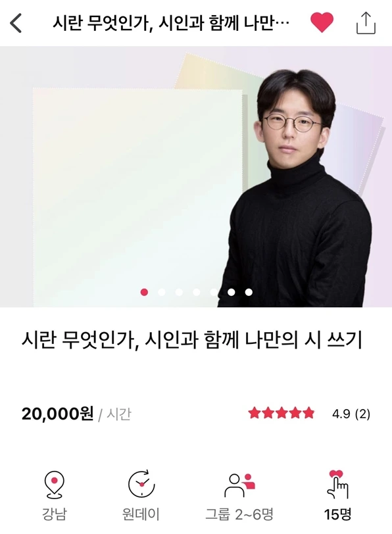Tap the 강남 location pin icon
The height and width of the screenshot is (534, 392).
pyautogui.click(x=54, y=485)
